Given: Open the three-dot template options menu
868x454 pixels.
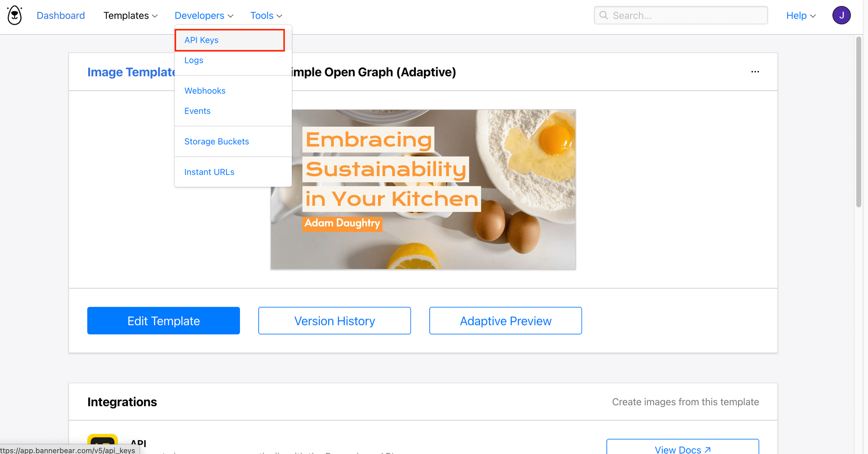Looking at the screenshot, I should pos(755,72).
